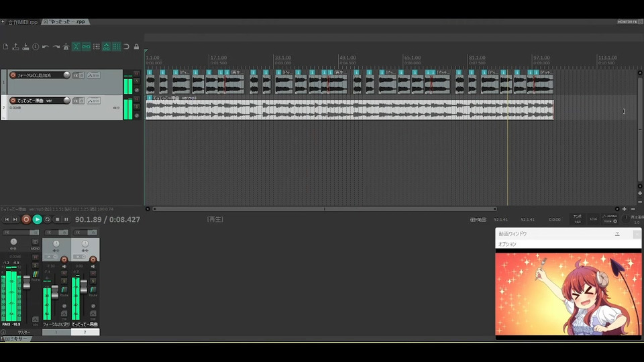This screenshot has height=362, width=644.
Task: Toggle the Metronome icon in toolbar
Action: [x=66, y=47]
